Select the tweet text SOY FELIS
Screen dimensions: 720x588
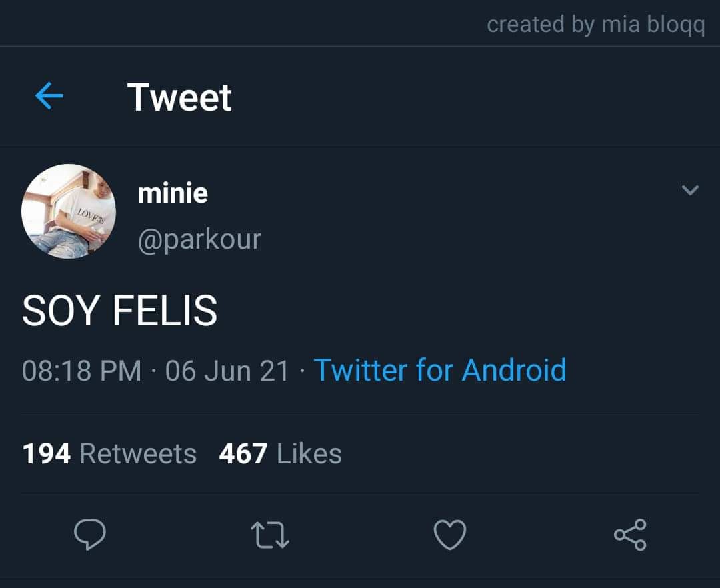click(119, 311)
